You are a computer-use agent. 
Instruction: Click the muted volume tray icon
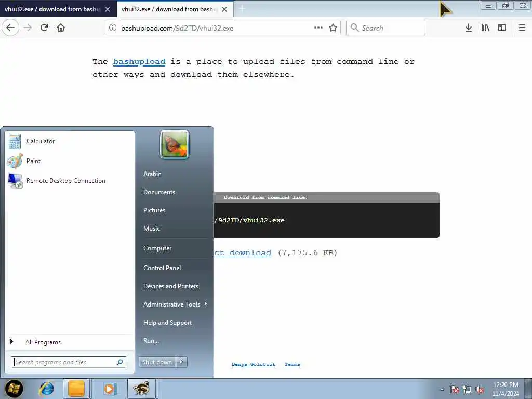pos(480,390)
